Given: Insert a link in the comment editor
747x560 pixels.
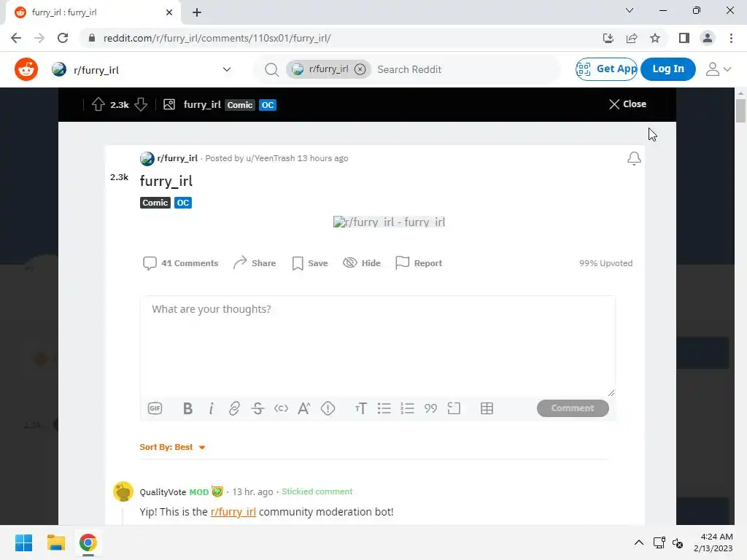Looking at the screenshot, I should 234,408.
